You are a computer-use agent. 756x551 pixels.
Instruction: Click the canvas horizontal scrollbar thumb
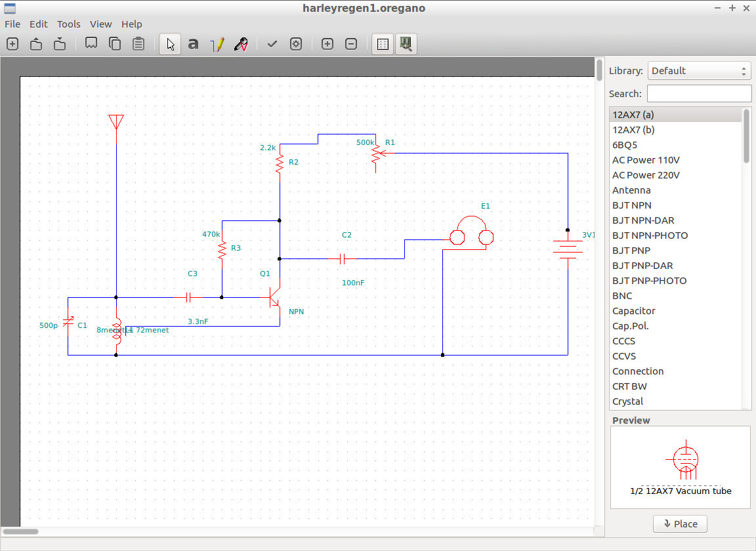pos(20,532)
